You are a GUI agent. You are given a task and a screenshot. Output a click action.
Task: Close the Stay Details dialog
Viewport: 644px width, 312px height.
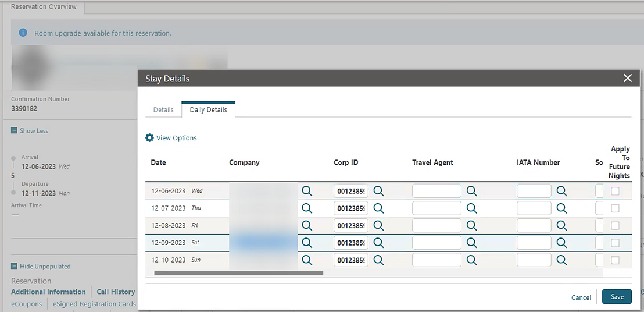tap(628, 78)
